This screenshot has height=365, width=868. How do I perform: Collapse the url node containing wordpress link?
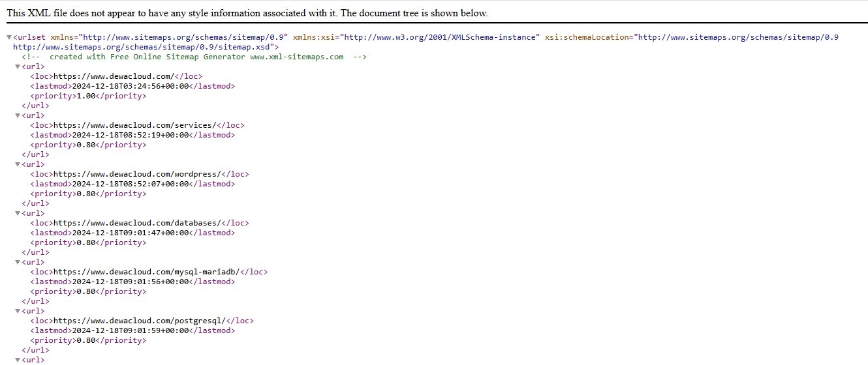(18, 164)
